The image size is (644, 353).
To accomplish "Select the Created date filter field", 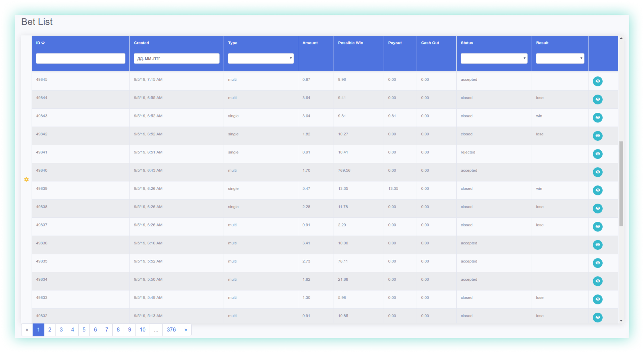I will click(176, 58).
